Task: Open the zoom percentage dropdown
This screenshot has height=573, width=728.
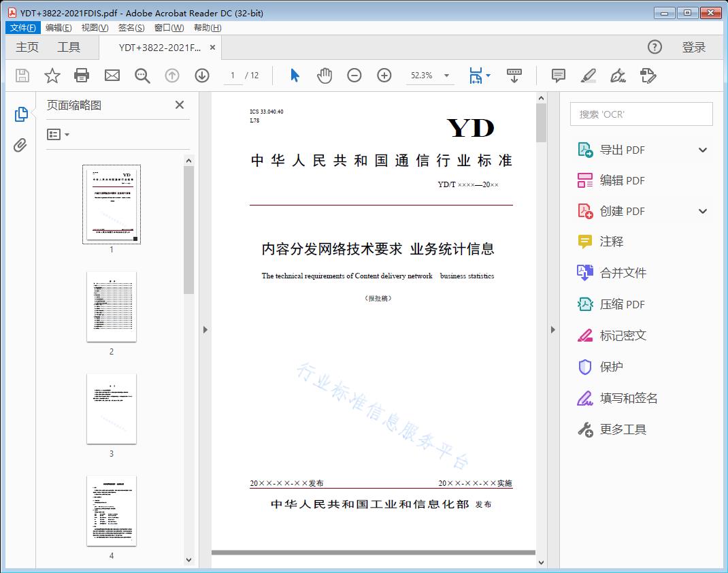Action: [446, 76]
